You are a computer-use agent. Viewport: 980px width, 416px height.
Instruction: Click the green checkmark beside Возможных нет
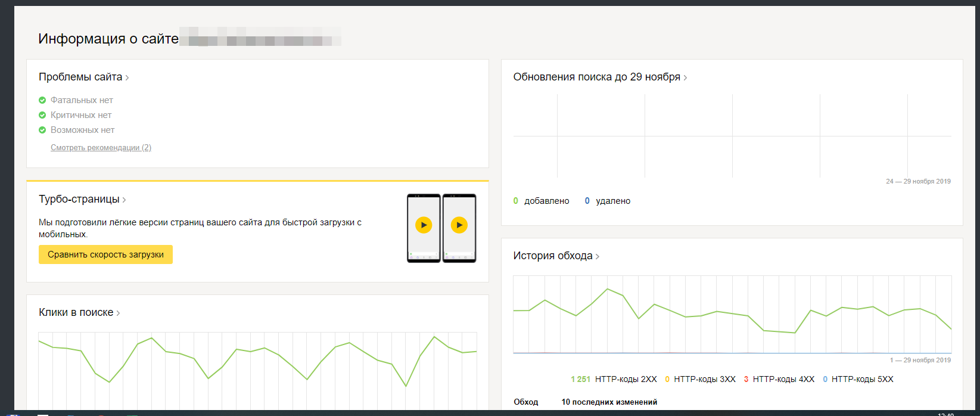(x=42, y=130)
